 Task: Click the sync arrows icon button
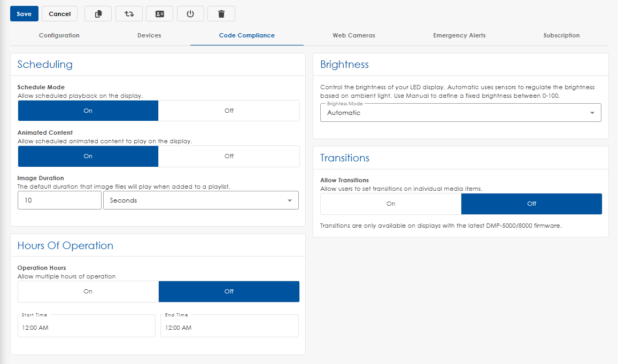(x=129, y=14)
